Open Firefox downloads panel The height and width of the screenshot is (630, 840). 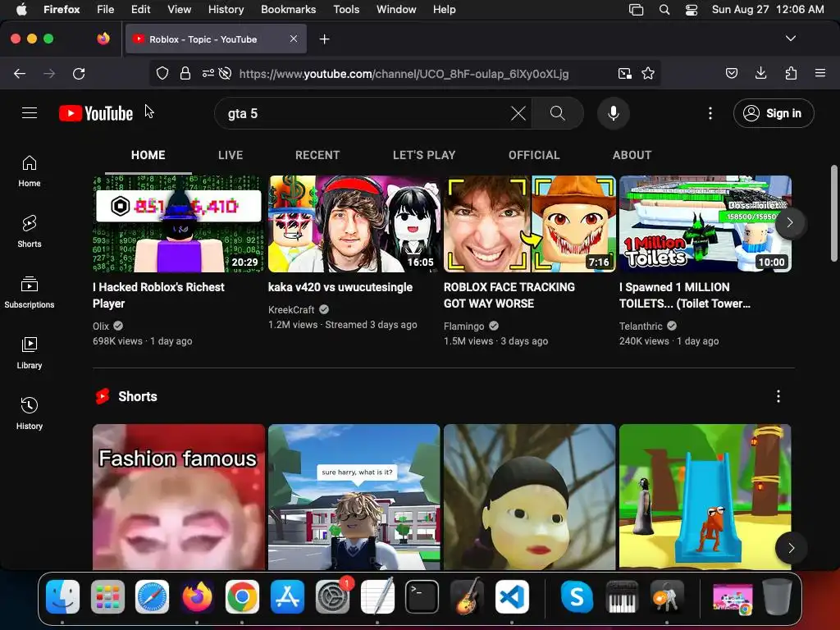760,73
